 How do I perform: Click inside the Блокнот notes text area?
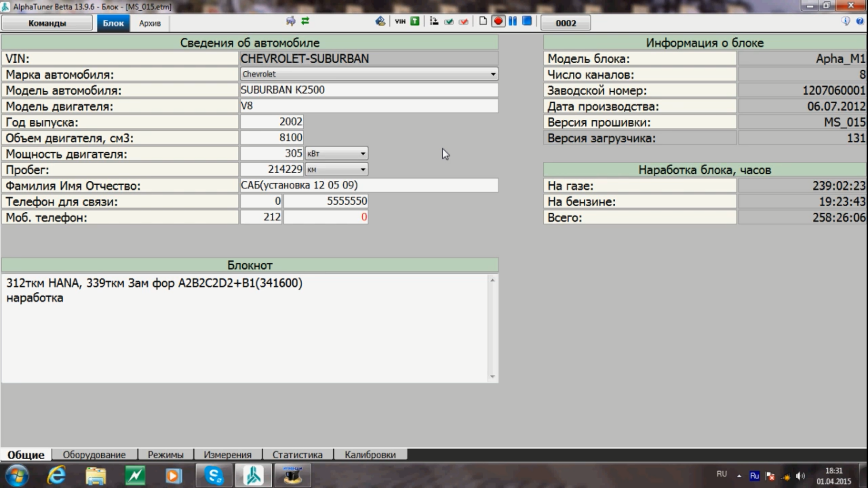point(245,328)
